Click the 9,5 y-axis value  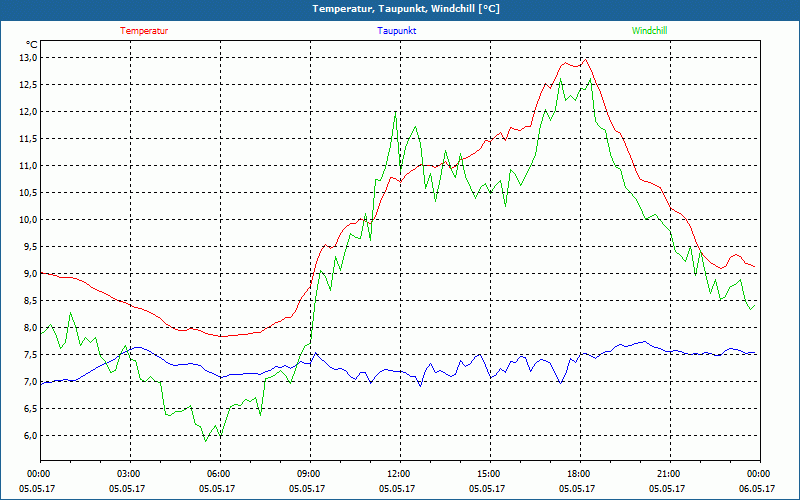pos(31,247)
